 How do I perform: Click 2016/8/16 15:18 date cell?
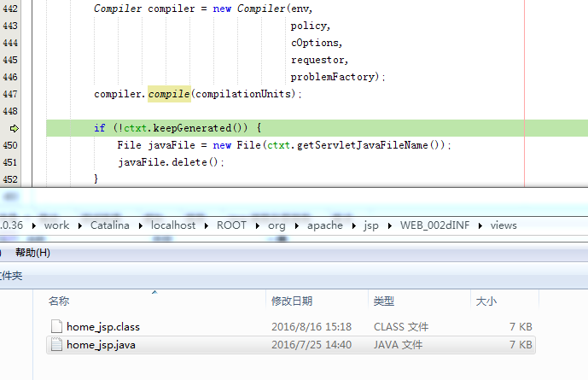coord(311,327)
